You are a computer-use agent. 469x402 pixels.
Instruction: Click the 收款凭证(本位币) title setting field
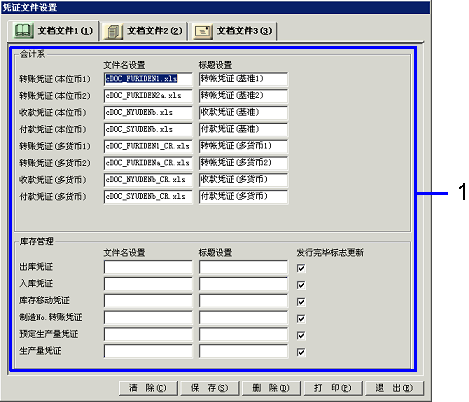pos(243,113)
